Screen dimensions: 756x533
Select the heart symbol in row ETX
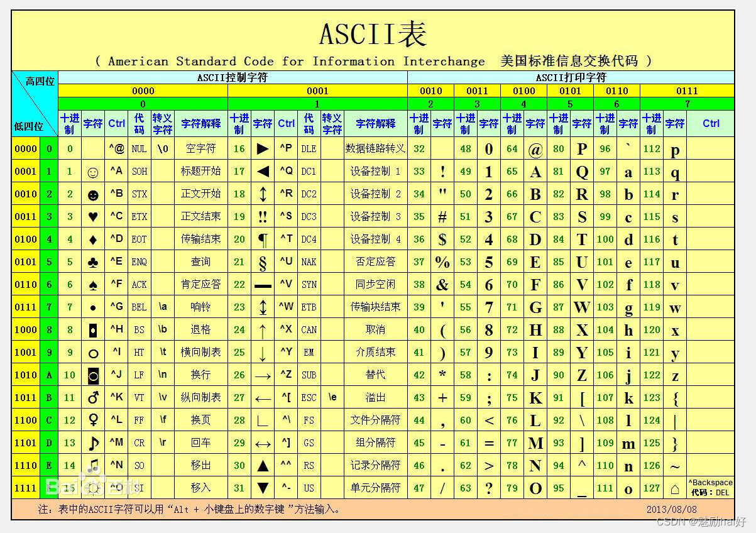[93, 217]
